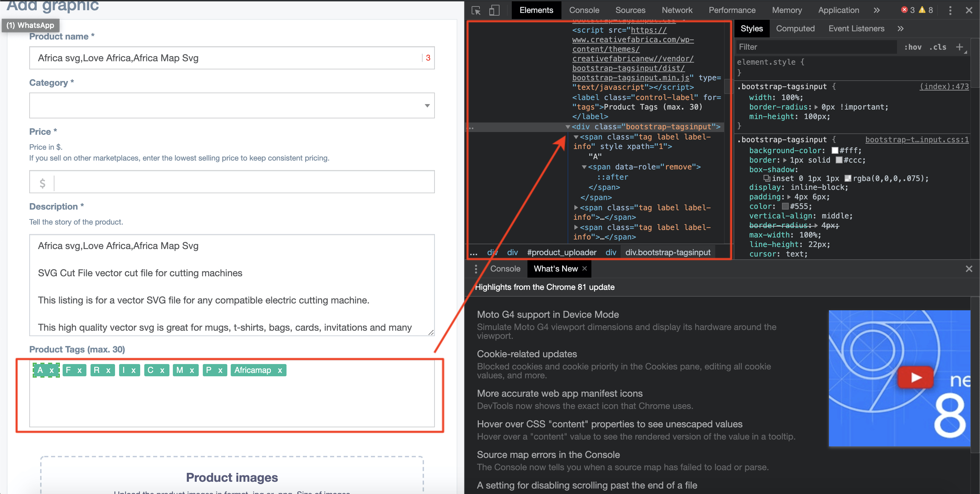Image resolution: width=980 pixels, height=494 pixels.
Task: Click the #fff background-color swatch
Action: pos(835,151)
